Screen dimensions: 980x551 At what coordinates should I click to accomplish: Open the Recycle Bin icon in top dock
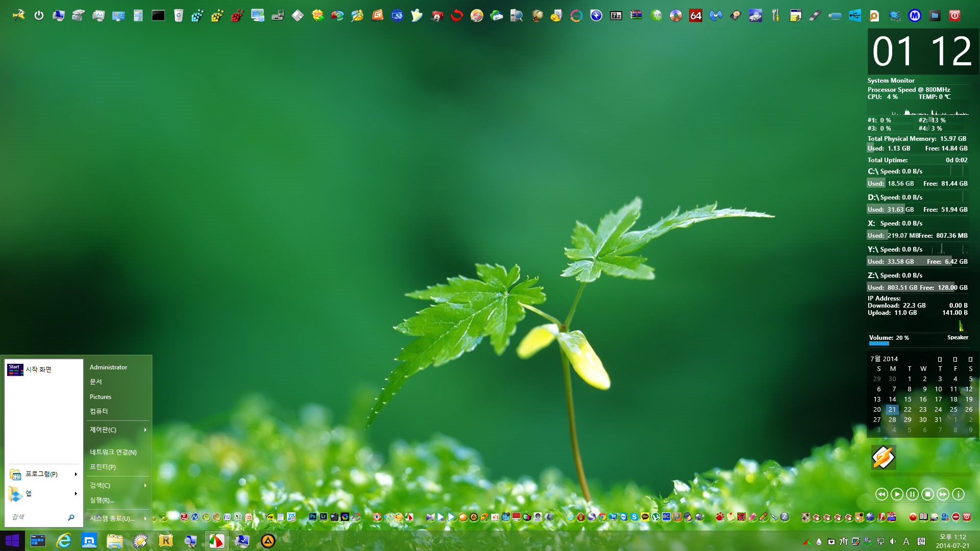(x=178, y=15)
